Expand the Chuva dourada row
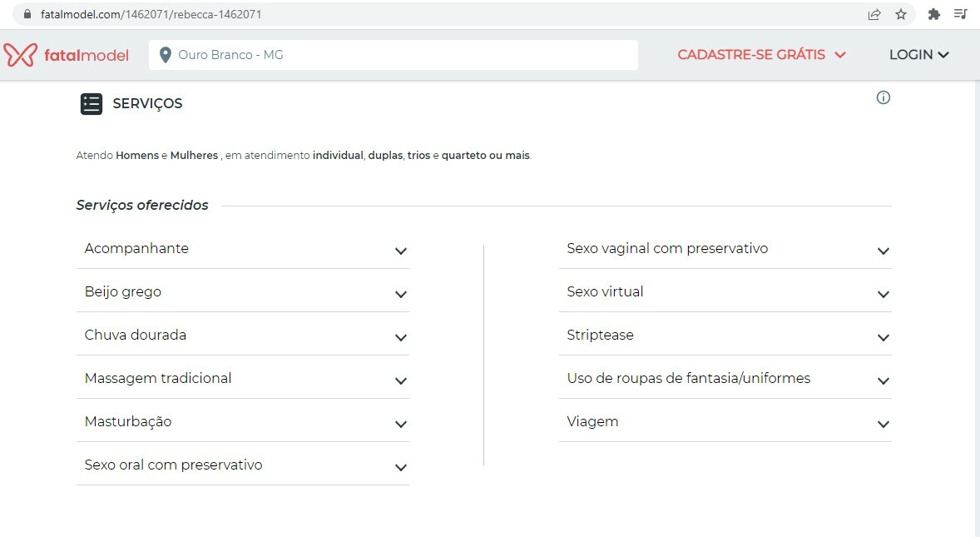Image resolution: width=980 pixels, height=537 pixels. (x=242, y=335)
